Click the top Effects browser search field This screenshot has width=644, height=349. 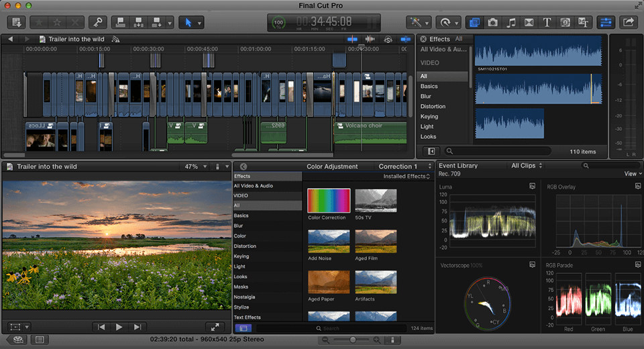click(x=497, y=151)
